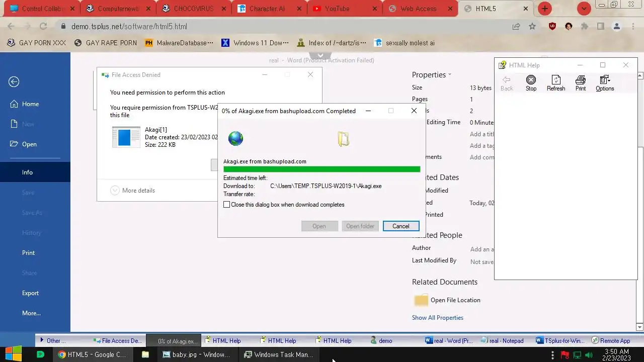Viewport: 644px width, 362px height.
Task: Click the Word backstage back arrow
Action: pos(14,82)
